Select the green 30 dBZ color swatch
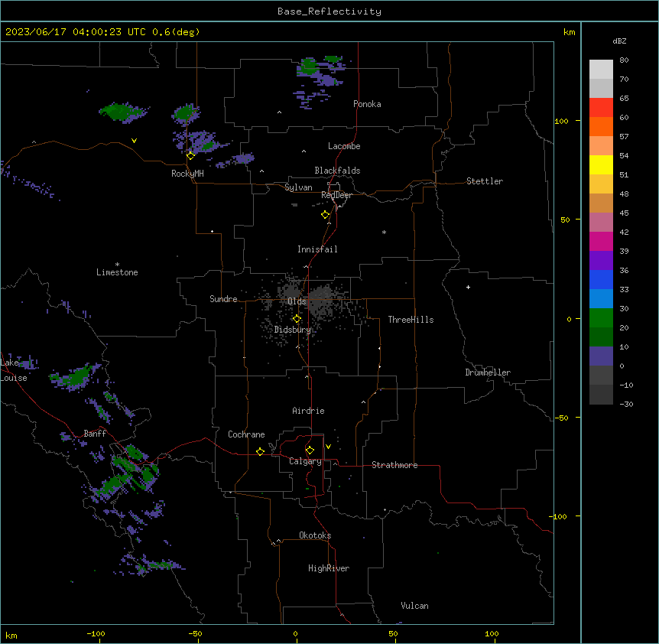Image resolution: width=659 pixels, height=644 pixels. (601, 318)
